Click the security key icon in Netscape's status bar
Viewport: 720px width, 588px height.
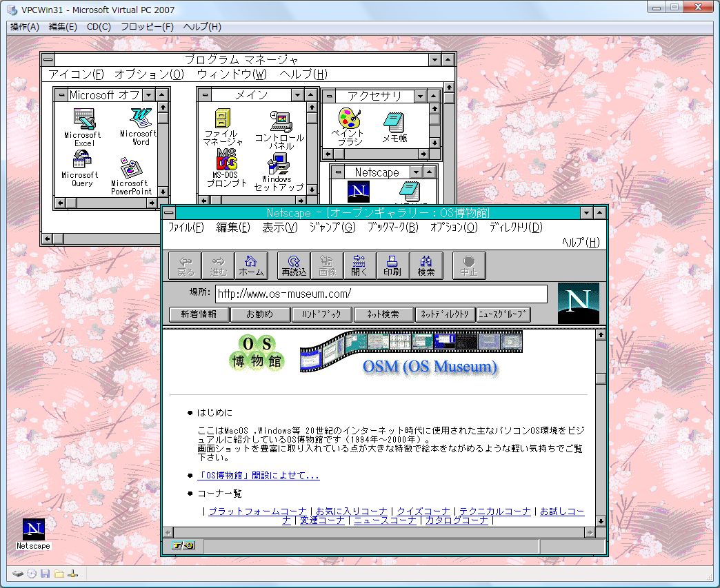(183, 545)
